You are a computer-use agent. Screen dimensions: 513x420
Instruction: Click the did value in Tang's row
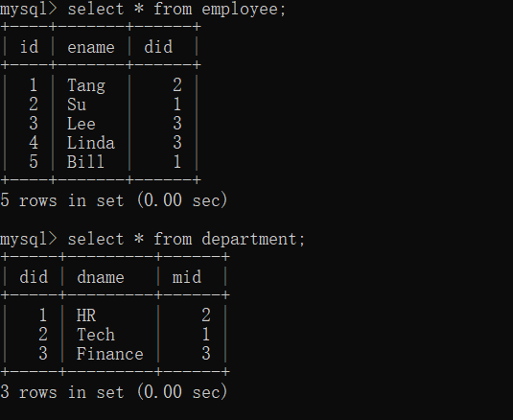177,85
